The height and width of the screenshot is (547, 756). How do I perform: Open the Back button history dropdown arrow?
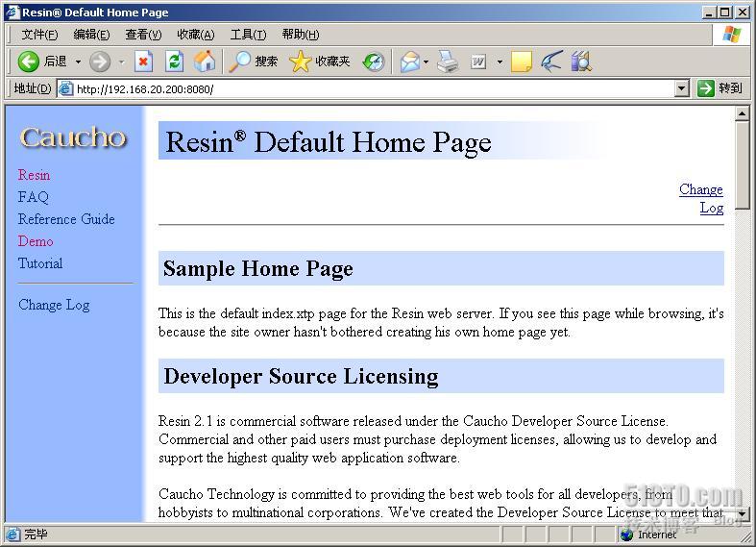click(x=78, y=62)
